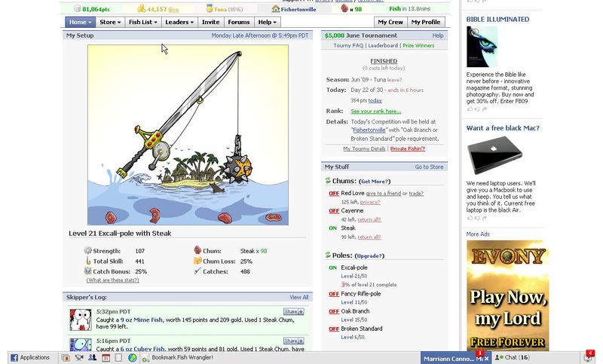Viewport: 603px width, 364px height.
Task: Click the swap arrows icon beside Chums
Action: pyautogui.click(x=328, y=180)
